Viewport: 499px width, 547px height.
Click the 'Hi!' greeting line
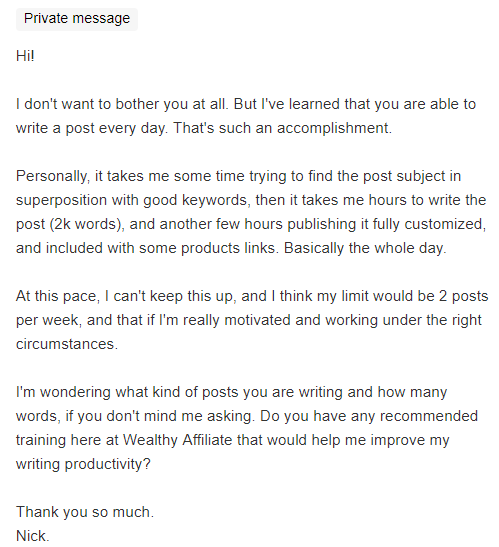pyautogui.click(x=25, y=56)
